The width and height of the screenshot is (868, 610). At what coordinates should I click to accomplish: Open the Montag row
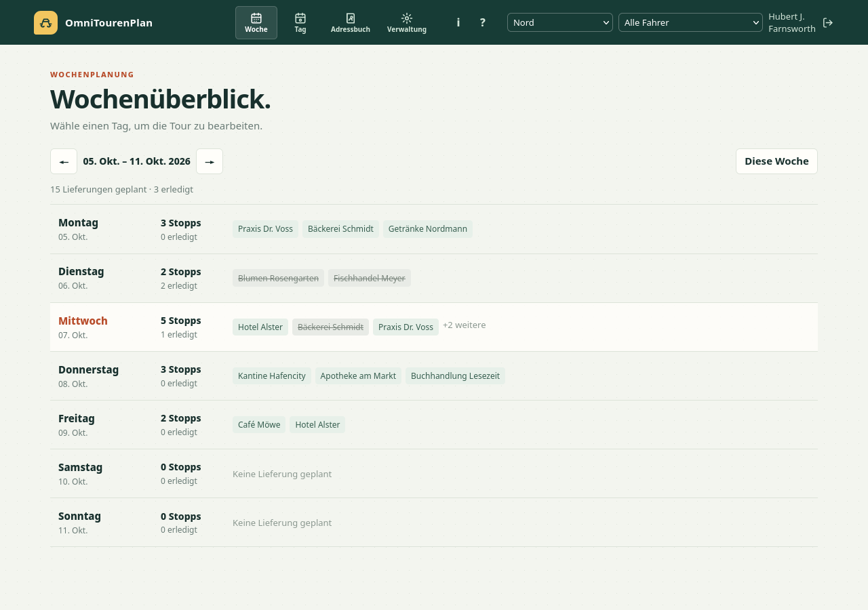pyautogui.click(x=434, y=229)
